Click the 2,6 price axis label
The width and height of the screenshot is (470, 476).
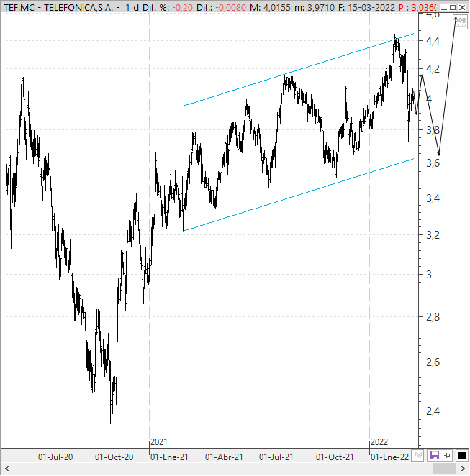click(433, 362)
